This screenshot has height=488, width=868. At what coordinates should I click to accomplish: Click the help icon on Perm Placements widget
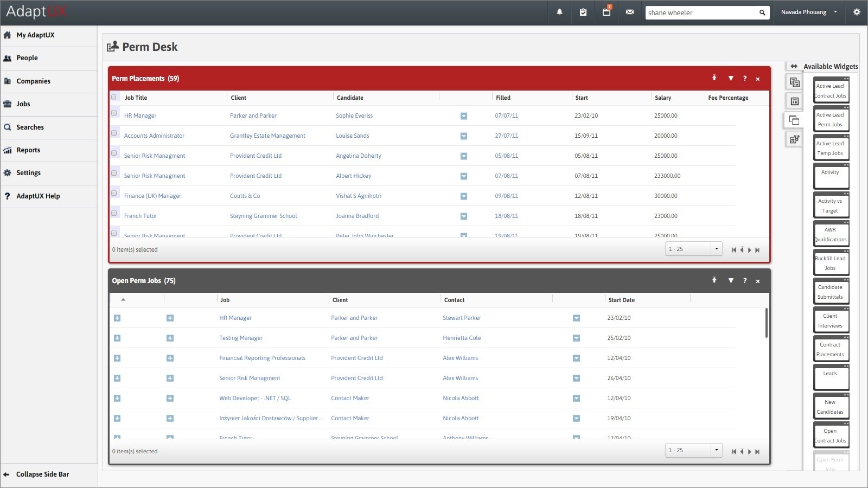coord(745,79)
